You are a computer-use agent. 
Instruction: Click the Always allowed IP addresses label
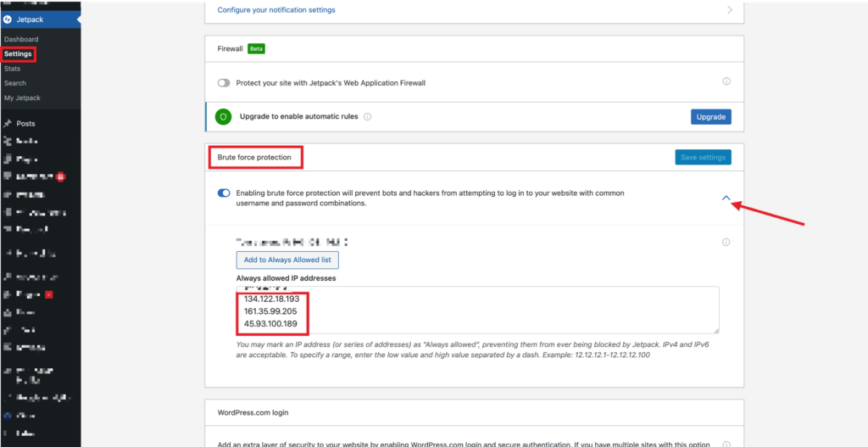click(287, 278)
